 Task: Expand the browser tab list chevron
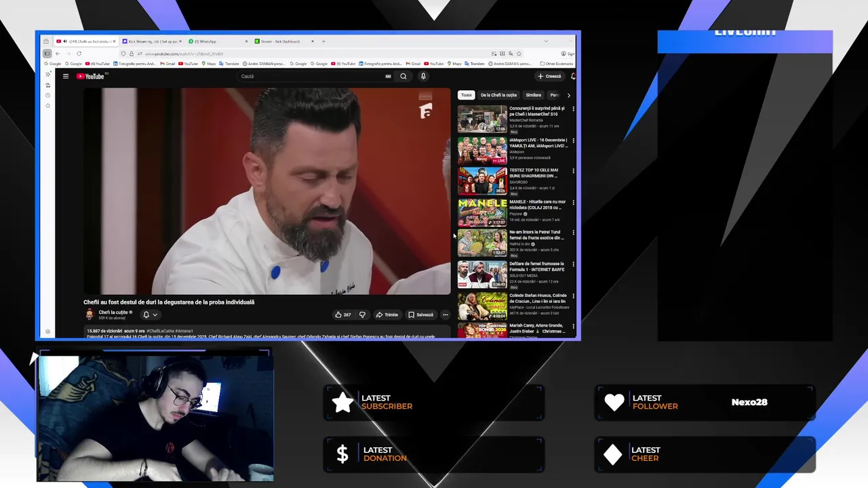coord(546,41)
